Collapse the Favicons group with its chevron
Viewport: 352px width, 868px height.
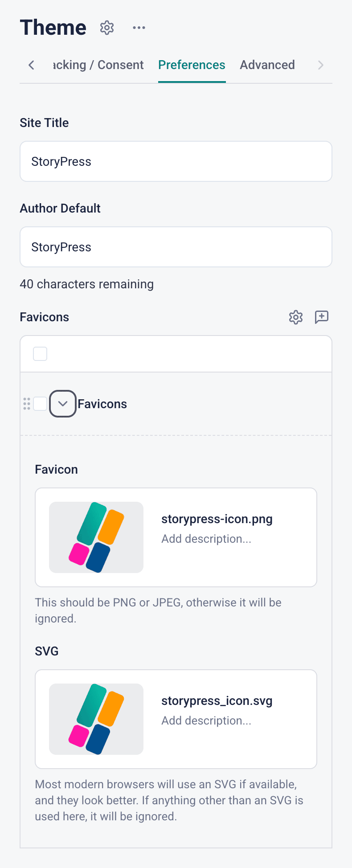point(62,404)
